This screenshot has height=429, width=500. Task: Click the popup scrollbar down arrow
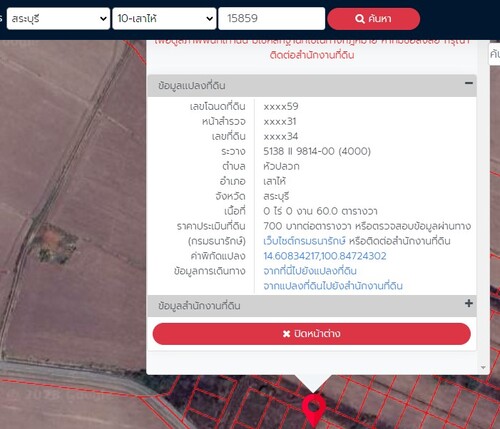click(x=483, y=368)
